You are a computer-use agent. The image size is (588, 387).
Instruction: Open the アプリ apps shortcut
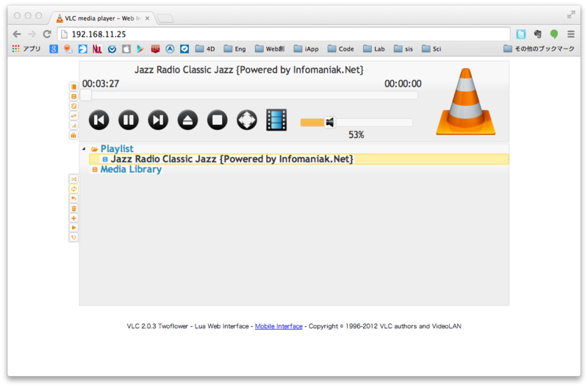tap(26, 48)
